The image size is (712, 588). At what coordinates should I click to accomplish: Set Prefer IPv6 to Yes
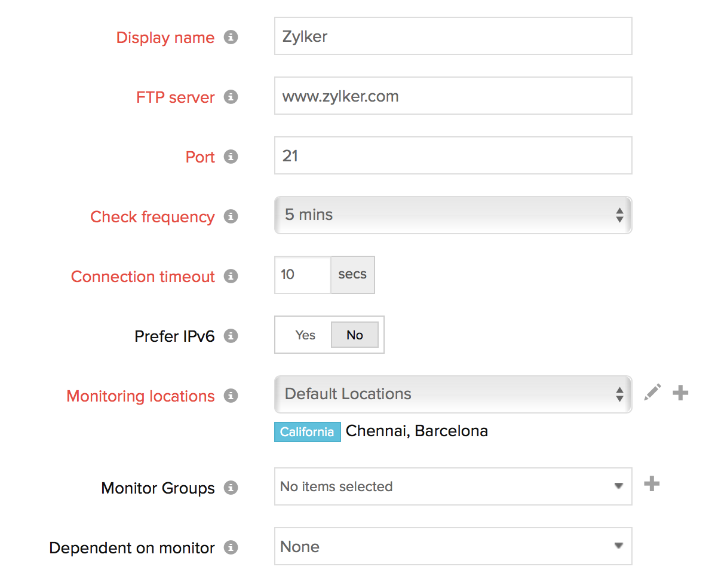click(x=305, y=335)
